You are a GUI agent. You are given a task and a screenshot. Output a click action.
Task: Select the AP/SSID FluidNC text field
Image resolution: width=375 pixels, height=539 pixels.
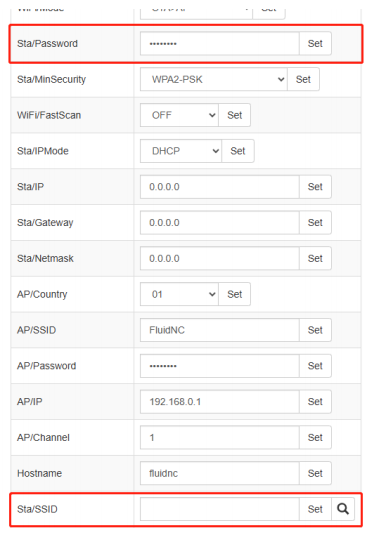click(x=220, y=330)
